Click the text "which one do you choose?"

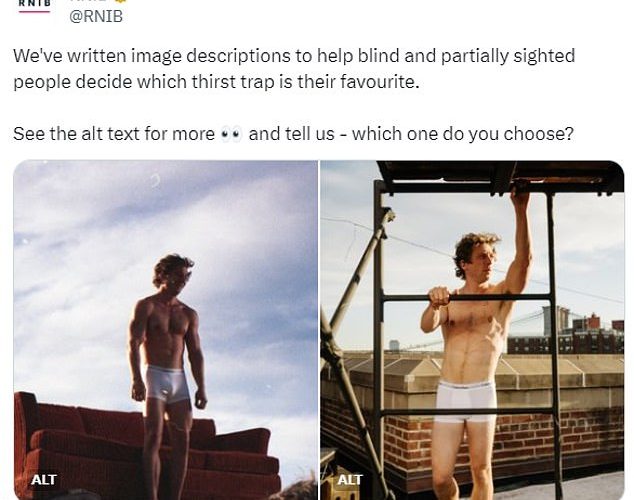(463, 134)
